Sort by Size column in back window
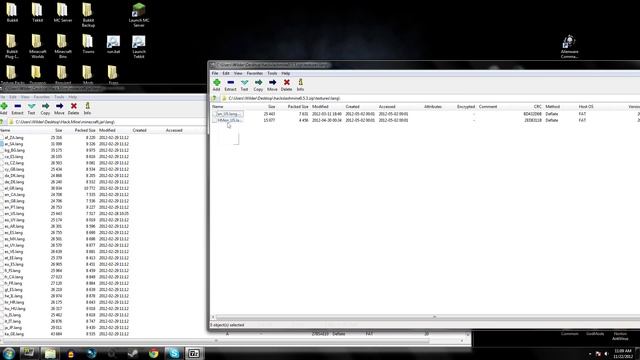This screenshot has width=640, height=360. [58, 130]
